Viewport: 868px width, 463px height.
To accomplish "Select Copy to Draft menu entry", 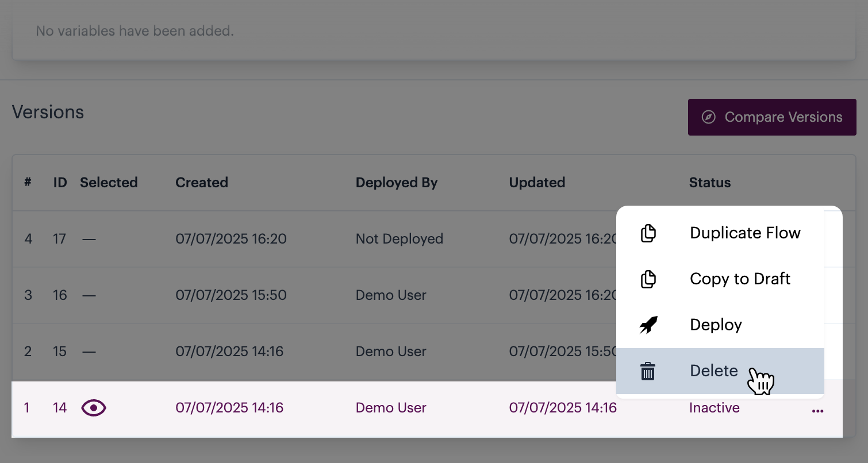I will 740,279.
